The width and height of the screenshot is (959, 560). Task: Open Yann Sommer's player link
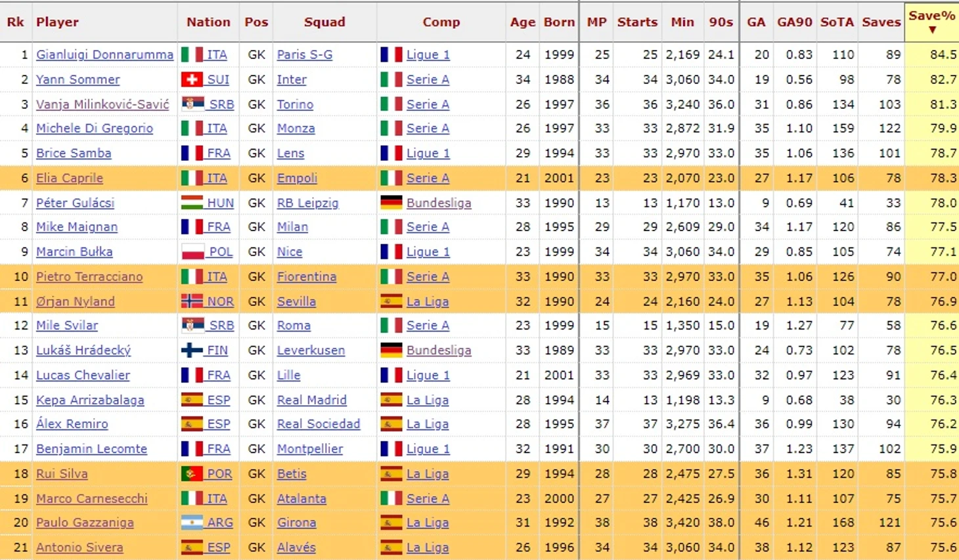click(x=78, y=79)
